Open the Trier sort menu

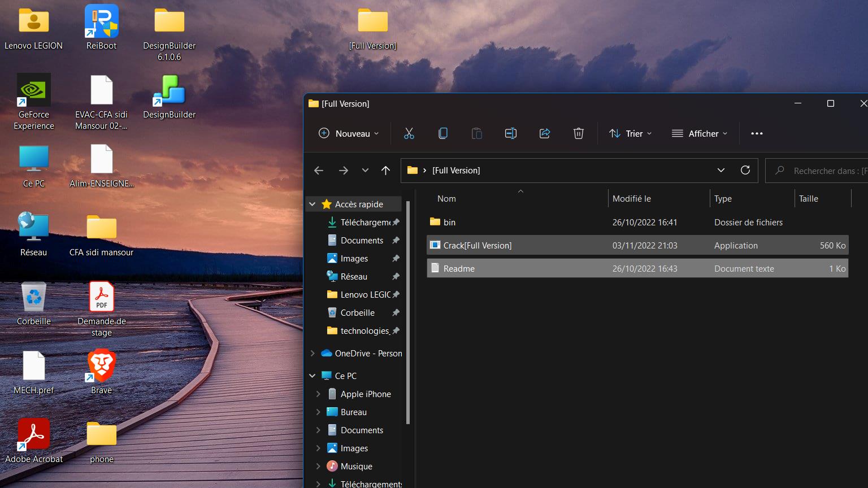[x=631, y=133]
